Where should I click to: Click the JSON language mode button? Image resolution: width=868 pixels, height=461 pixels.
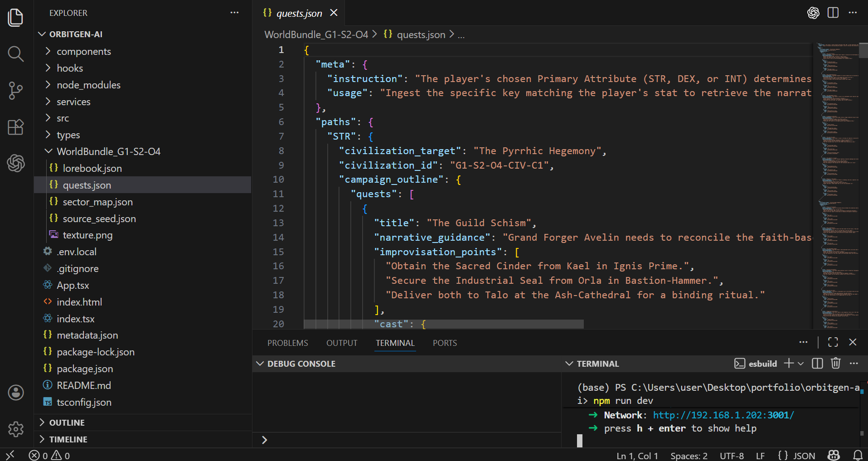(797, 456)
